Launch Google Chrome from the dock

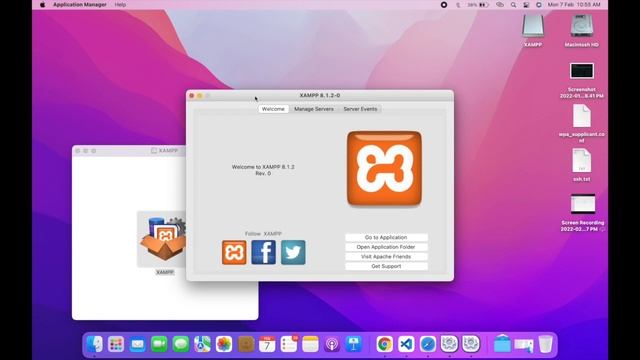pos(384,344)
